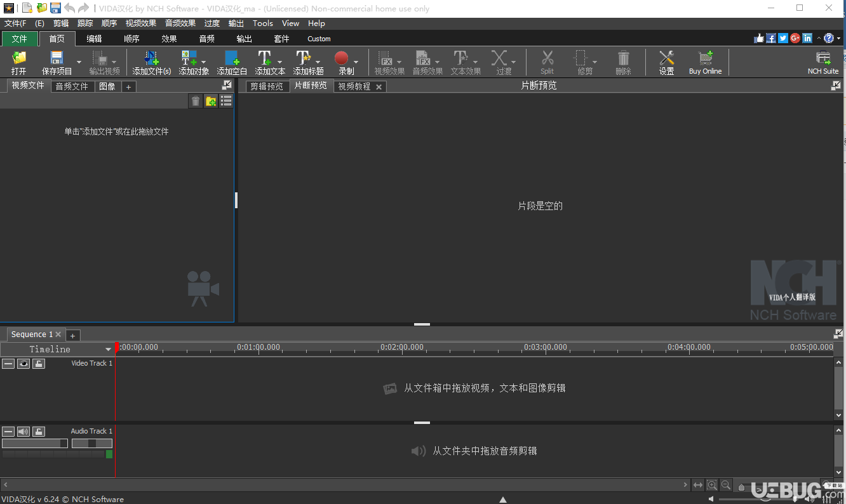
Task: Open the NCH Suite icon
Action: click(x=823, y=58)
